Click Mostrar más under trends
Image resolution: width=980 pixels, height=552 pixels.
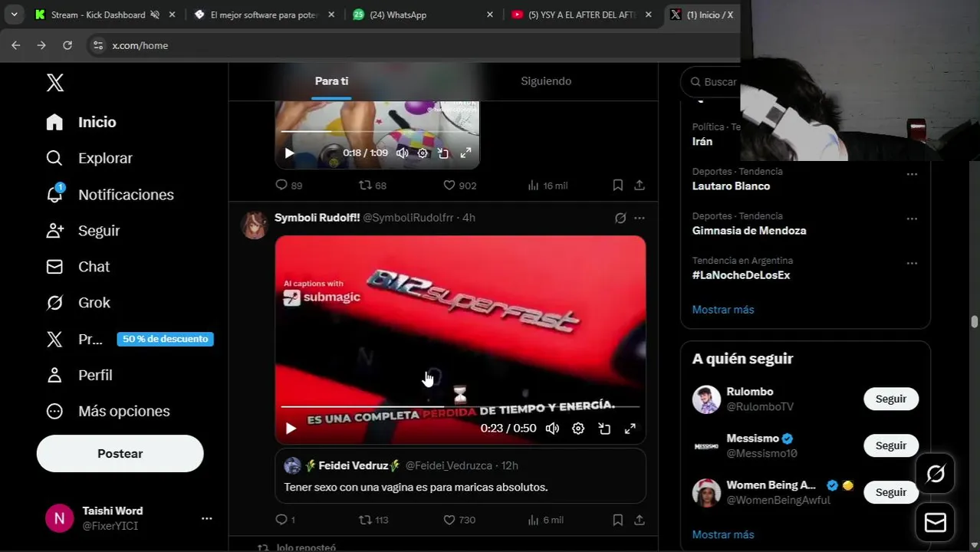[723, 310]
